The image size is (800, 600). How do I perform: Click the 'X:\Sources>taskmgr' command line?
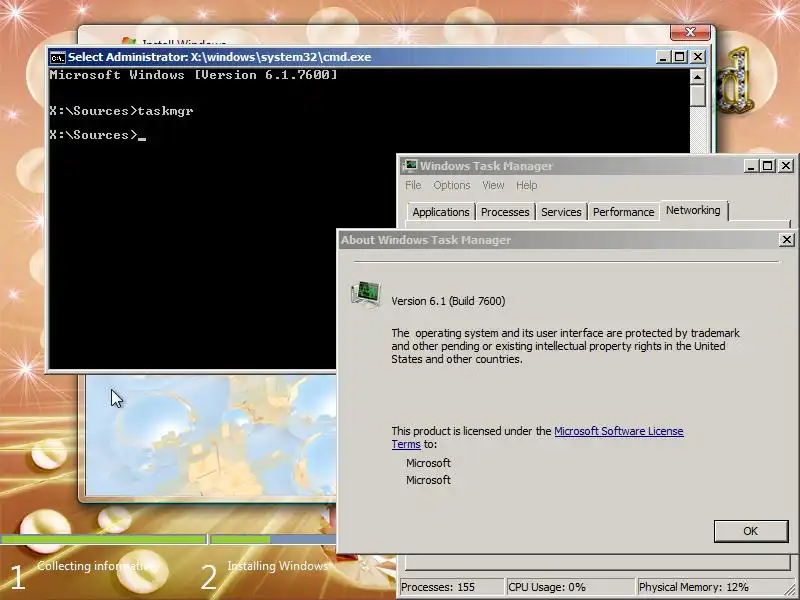click(x=121, y=111)
